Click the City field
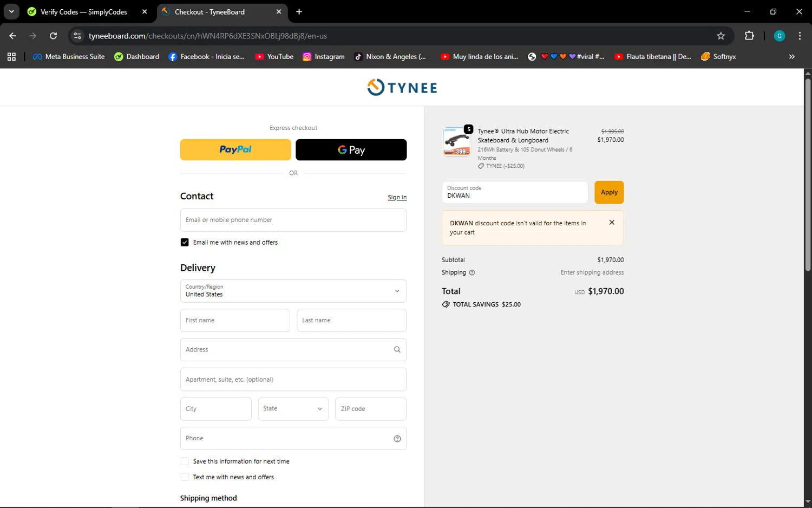 tap(216, 409)
